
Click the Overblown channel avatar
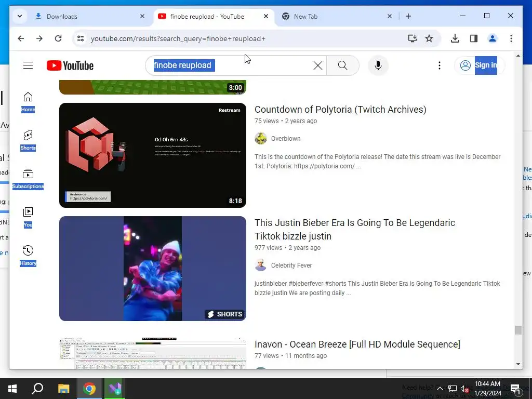click(x=261, y=138)
